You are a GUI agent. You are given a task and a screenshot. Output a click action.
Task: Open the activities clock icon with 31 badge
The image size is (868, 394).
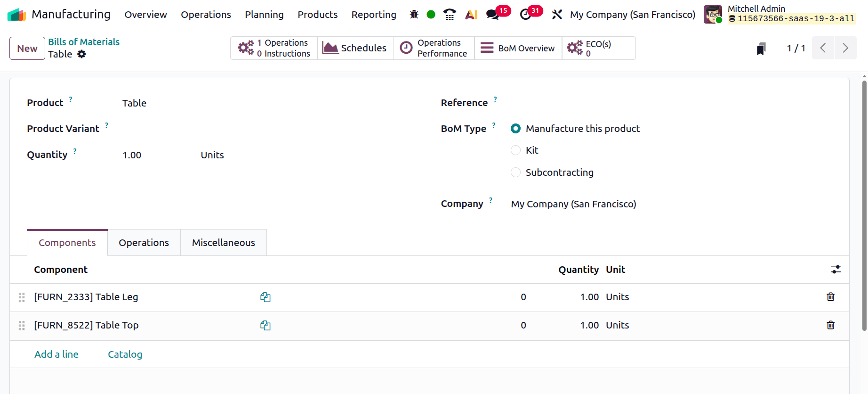pyautogui.click(x=526, y=15)
